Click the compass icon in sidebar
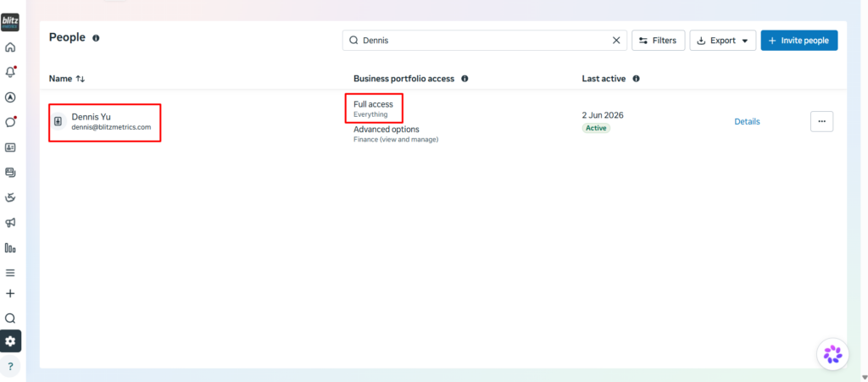 pos(10,97)
